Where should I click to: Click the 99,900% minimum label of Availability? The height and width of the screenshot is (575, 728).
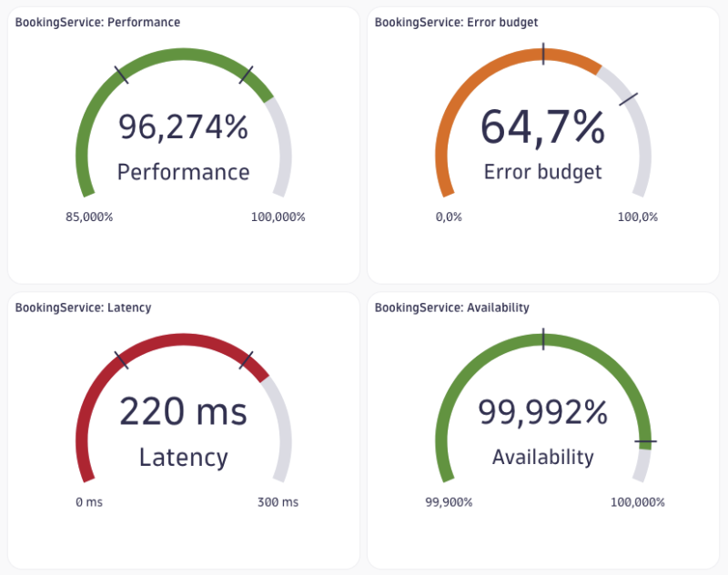(449, 502)
